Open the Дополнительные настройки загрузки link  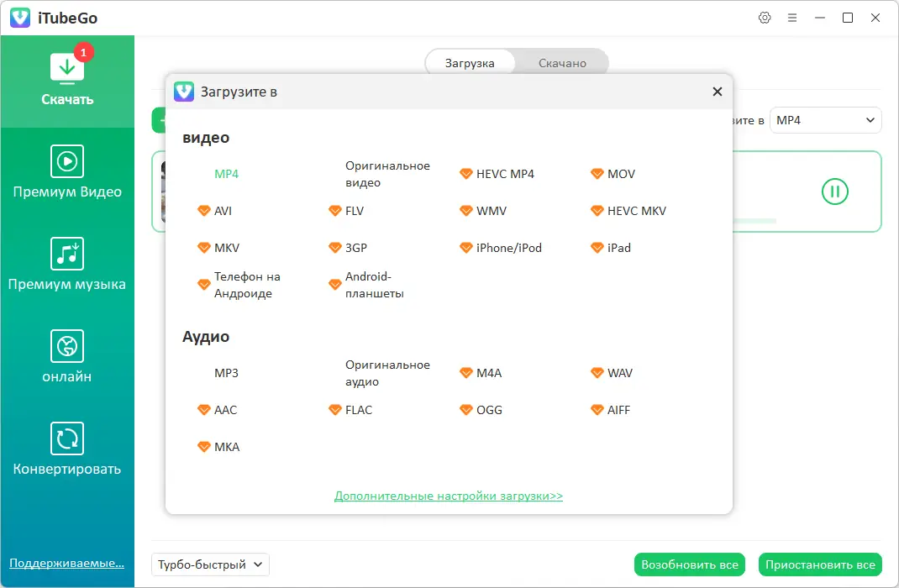(449, 496)
